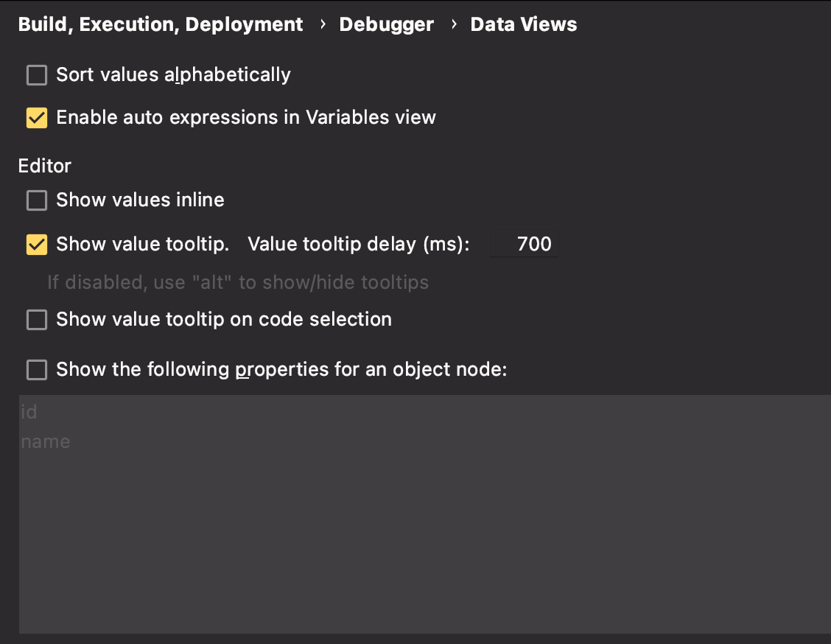The height and width of the screenshot is (644, 831).
Task: Check Show the following properties option
Action: (37, 369)
